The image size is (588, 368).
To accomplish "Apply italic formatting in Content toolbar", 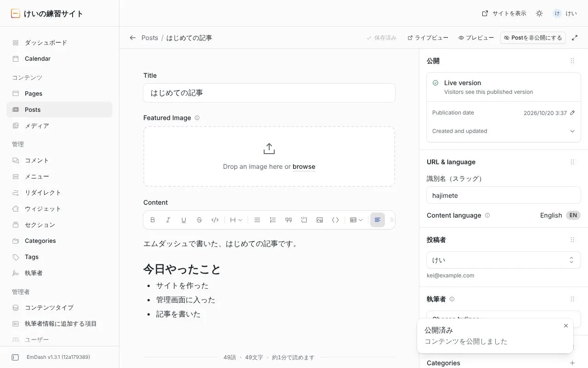I will [168, 220].
